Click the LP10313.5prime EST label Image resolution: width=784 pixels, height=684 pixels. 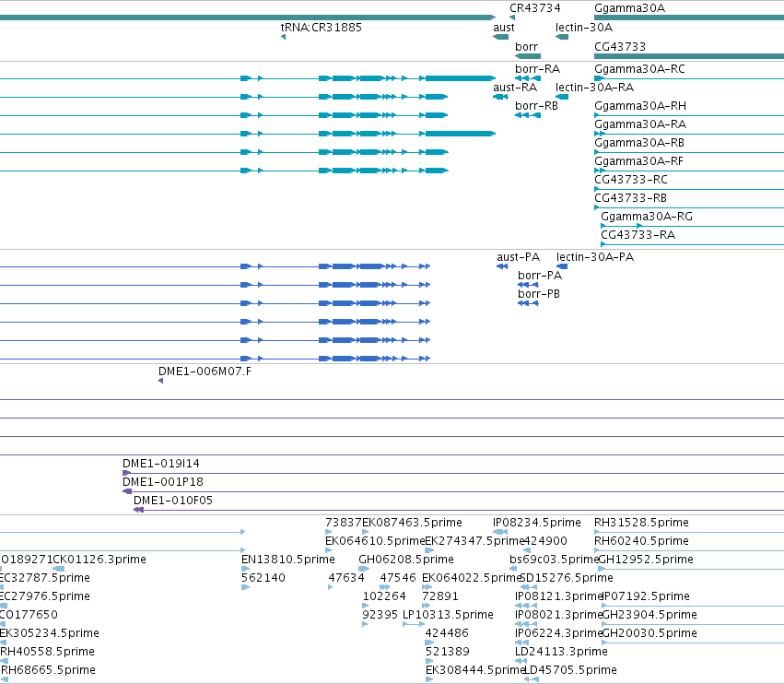click(448, 615)
